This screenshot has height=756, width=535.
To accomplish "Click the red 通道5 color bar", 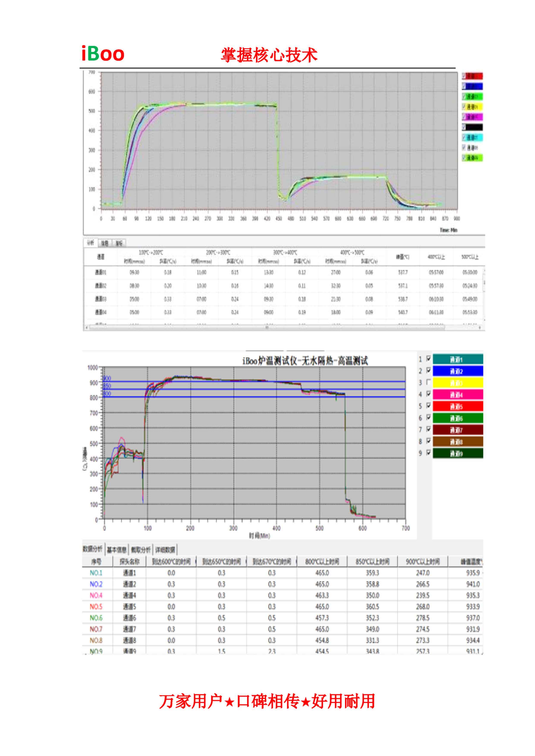I will click(458, 406).
